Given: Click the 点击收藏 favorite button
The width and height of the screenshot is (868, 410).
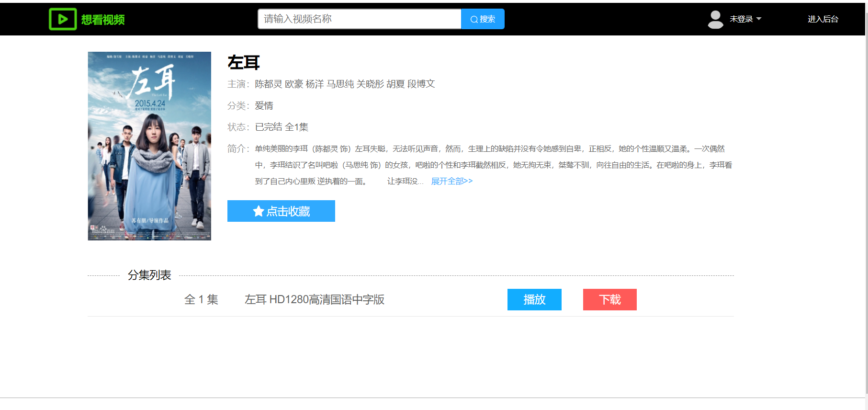Looking at the screenshot, I should [281, 211].
